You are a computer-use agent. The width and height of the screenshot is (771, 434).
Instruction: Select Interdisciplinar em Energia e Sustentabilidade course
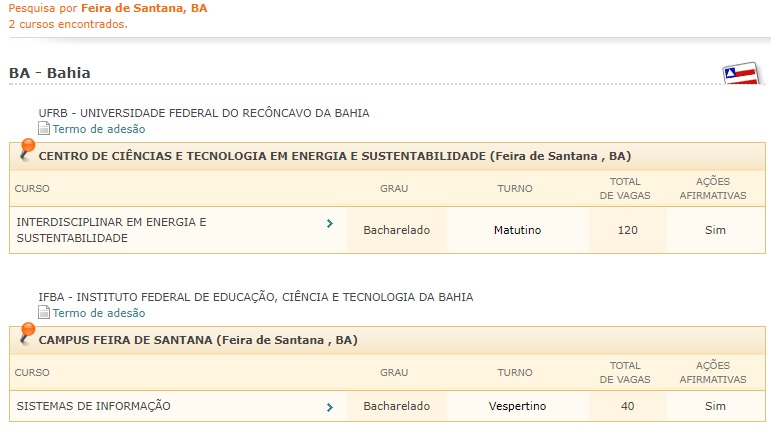[112, 230]
